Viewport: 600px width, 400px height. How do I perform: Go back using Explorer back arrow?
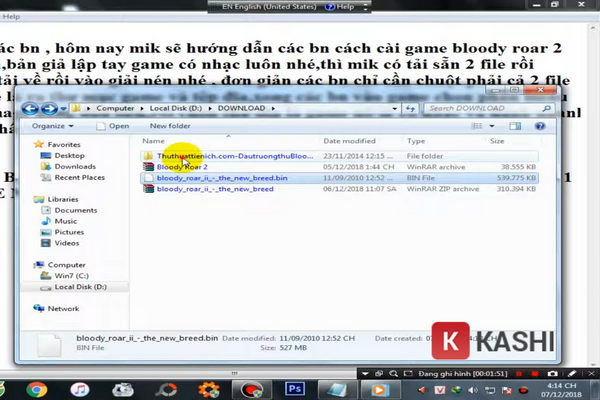pyautogui.click(x=30, y=109)
